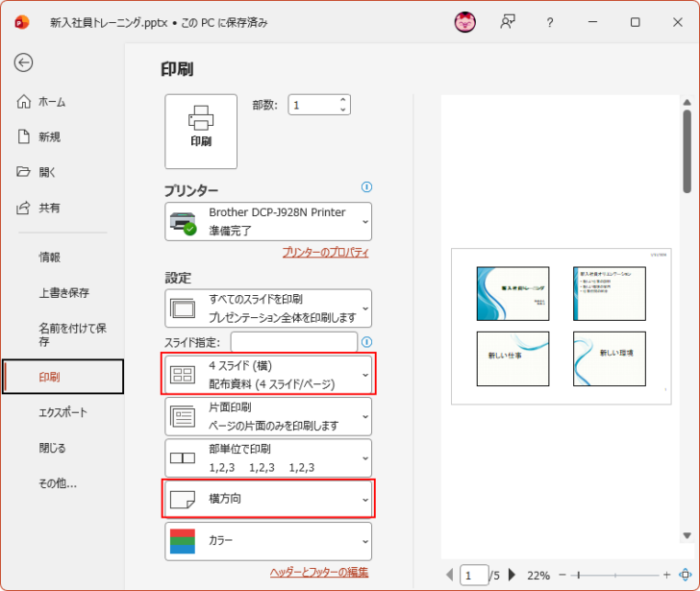Click the info icon beside プリンター heading

[366, 186]
